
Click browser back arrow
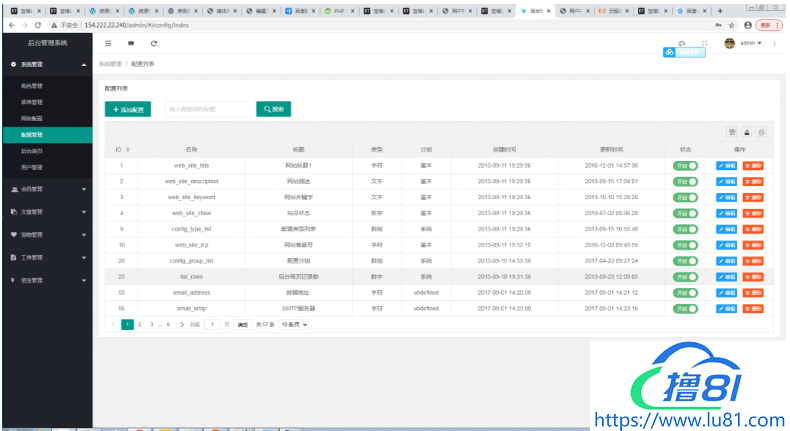[9, 24]
